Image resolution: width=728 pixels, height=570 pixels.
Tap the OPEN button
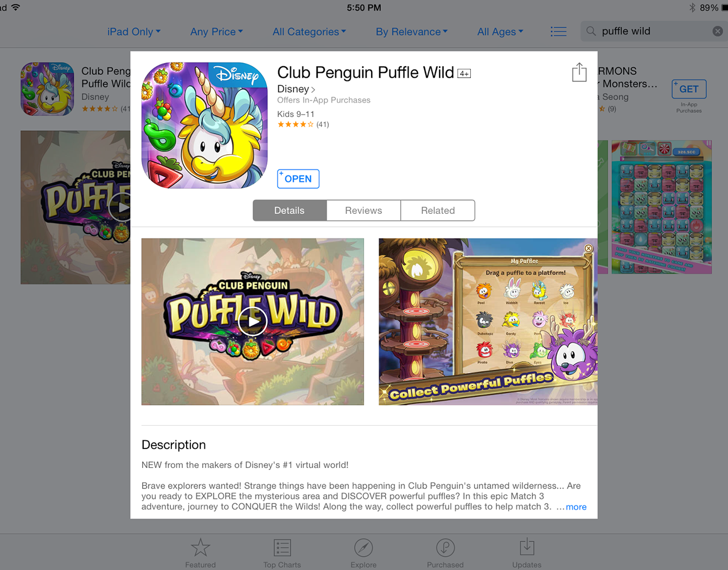298,179
